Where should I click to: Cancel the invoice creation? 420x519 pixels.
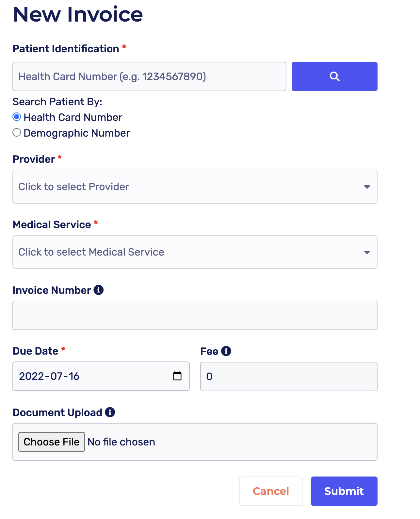coord(271,491)
